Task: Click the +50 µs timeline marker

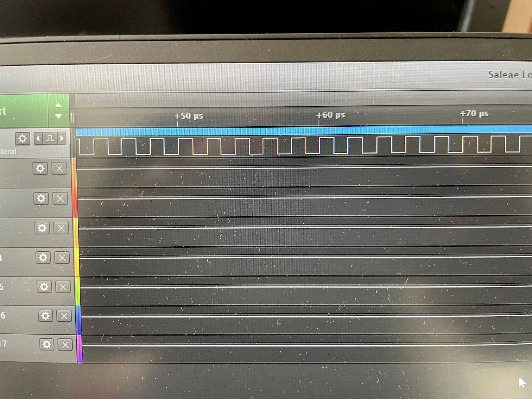Action: [189, 116]
